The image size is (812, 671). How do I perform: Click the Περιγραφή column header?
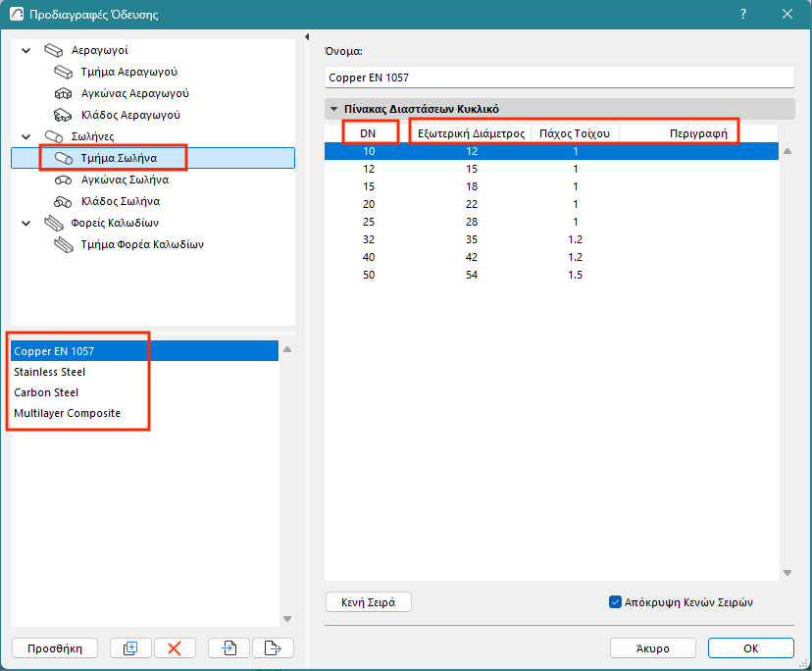click(698, 133)
